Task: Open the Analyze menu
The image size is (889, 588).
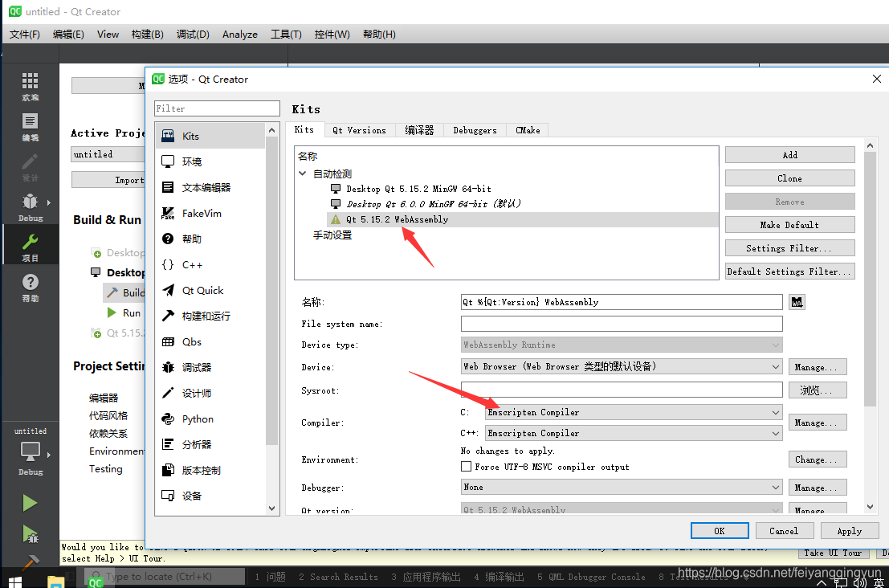Action: [x=240, y=34]
